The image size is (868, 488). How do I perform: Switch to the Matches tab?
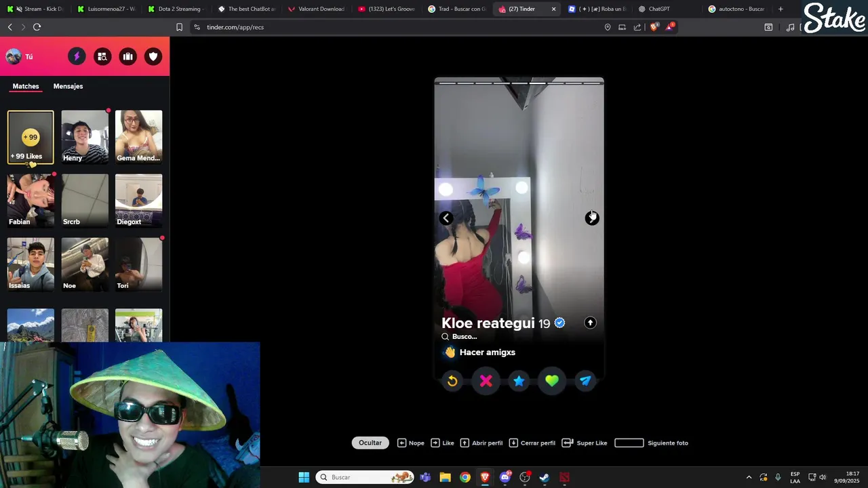pyautogui.click(x=26, y=86)
